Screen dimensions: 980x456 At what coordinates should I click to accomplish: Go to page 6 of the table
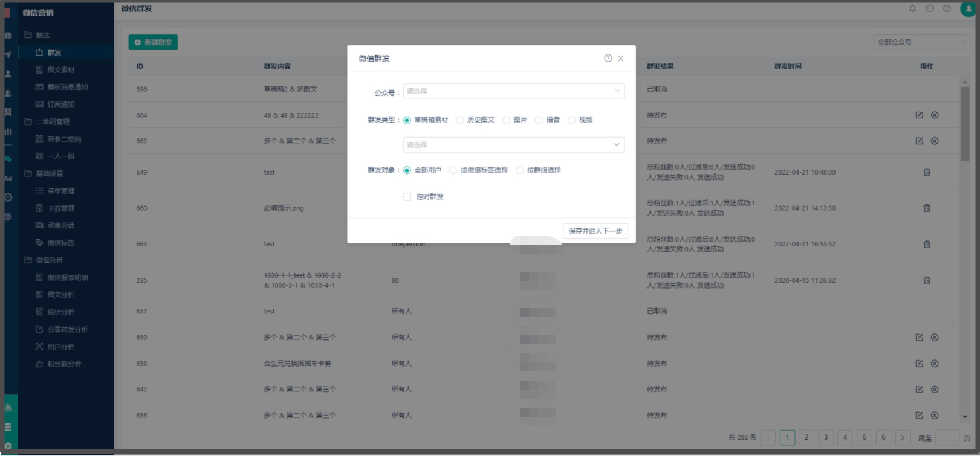883,437
